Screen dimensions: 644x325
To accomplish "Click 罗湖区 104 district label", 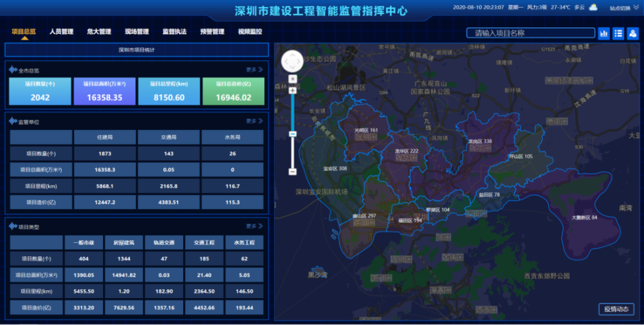I will pos(438,210).
